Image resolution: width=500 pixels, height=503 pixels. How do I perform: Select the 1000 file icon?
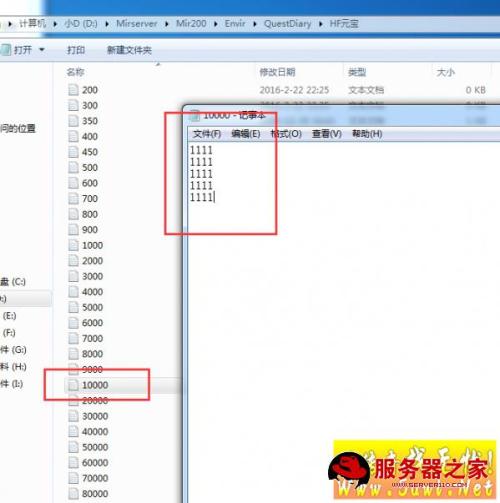(73, 245)
